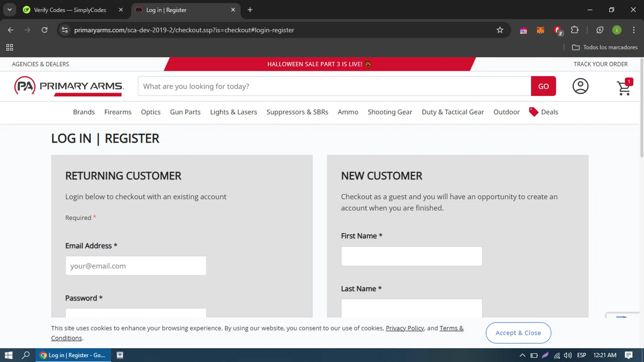
Task: Click Accept & Close cookie button
Action: (518, 333)
